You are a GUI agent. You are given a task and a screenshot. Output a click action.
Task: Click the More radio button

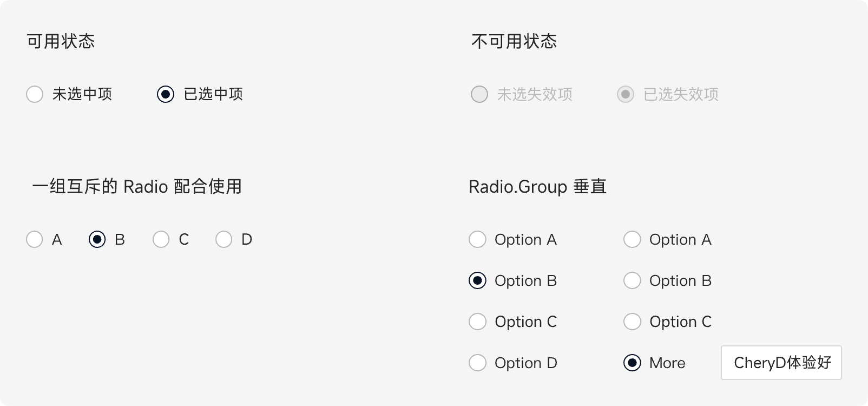tap(632, 363)
